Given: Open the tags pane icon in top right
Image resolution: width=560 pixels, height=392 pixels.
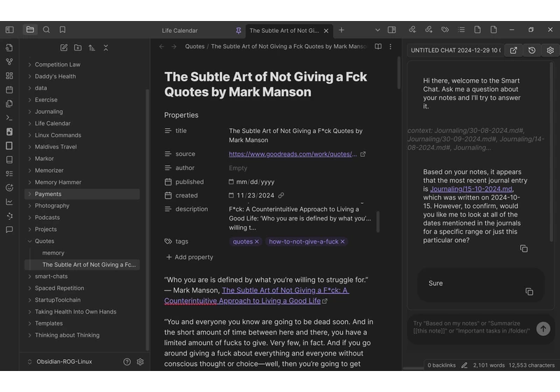Looking at the screenshot, I should [x=444, y=29].
